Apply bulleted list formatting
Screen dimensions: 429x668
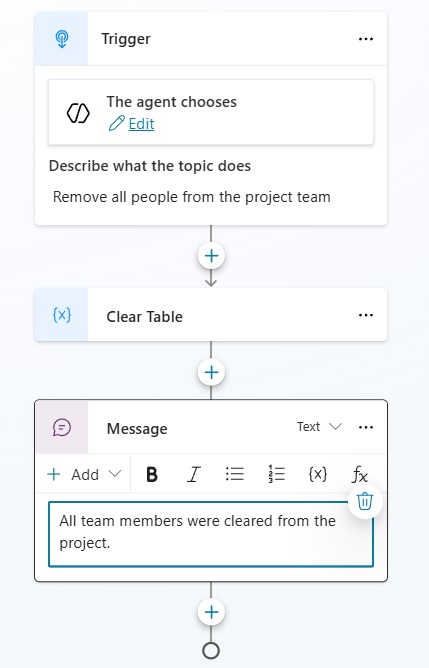(234, 474)
